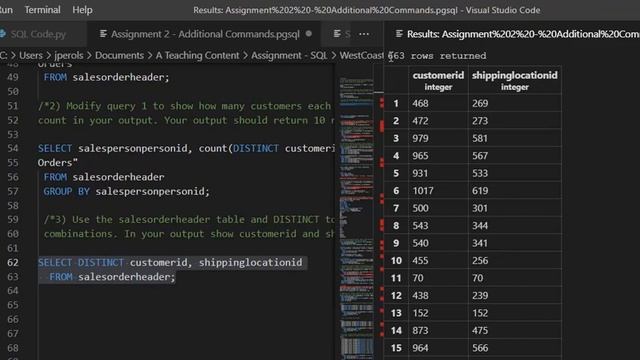
Task: Click the WestCoast breadcrumb
Action: pyautogui.click(x=361, y=56)
